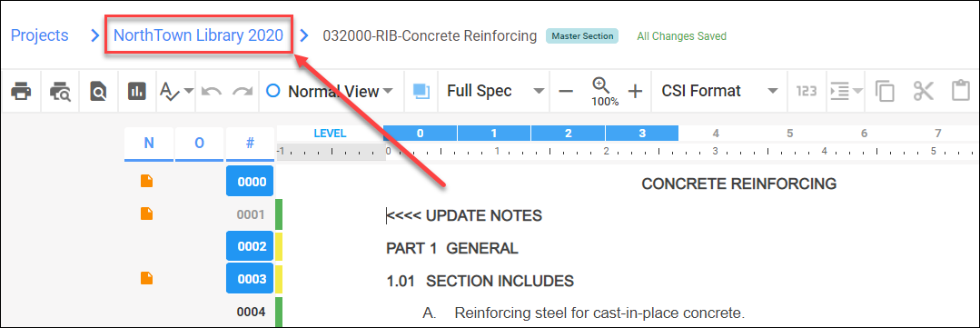Click the CONCRETE REINFORCING heading

(x=738, y=184)
